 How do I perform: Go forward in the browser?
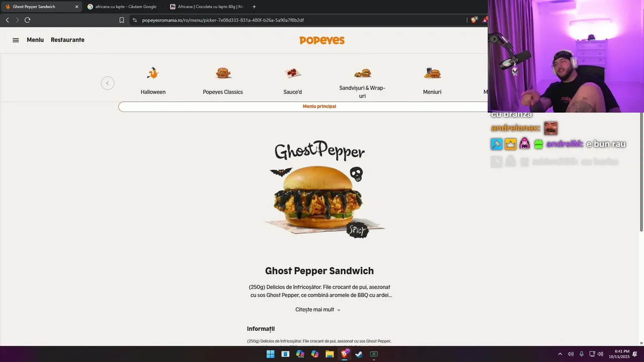point(17,20)
